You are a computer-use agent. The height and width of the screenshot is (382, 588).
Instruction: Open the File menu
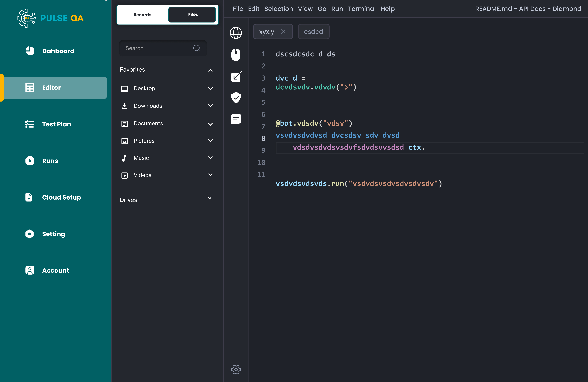point(238,9)
